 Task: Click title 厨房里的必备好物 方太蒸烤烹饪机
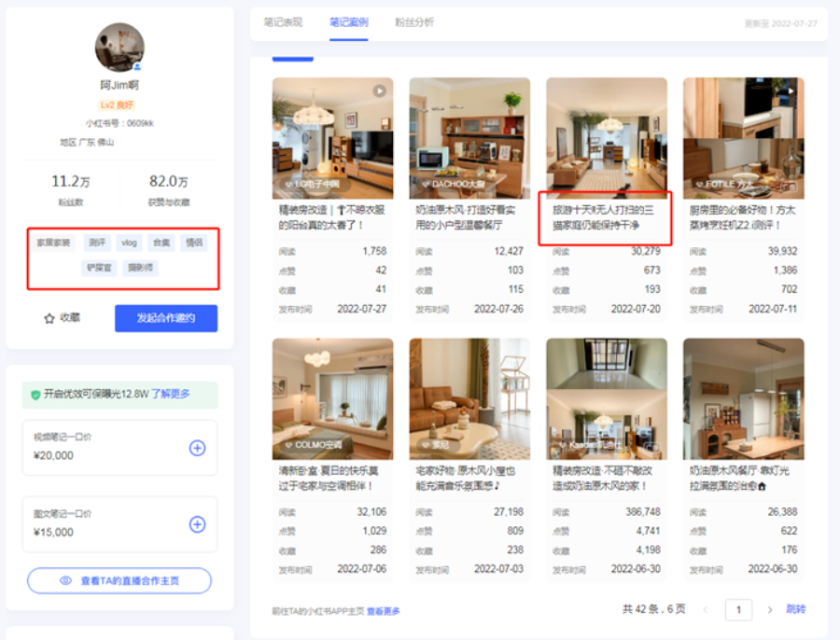(743, 217)
